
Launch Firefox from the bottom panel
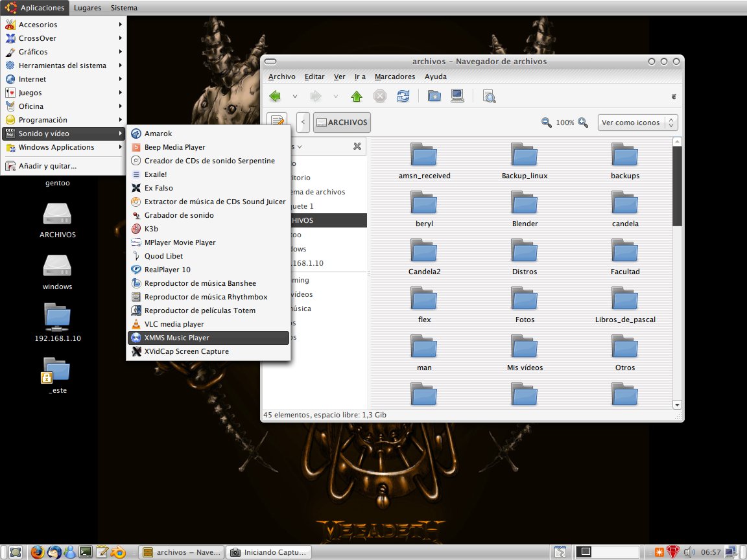(37, 552)
